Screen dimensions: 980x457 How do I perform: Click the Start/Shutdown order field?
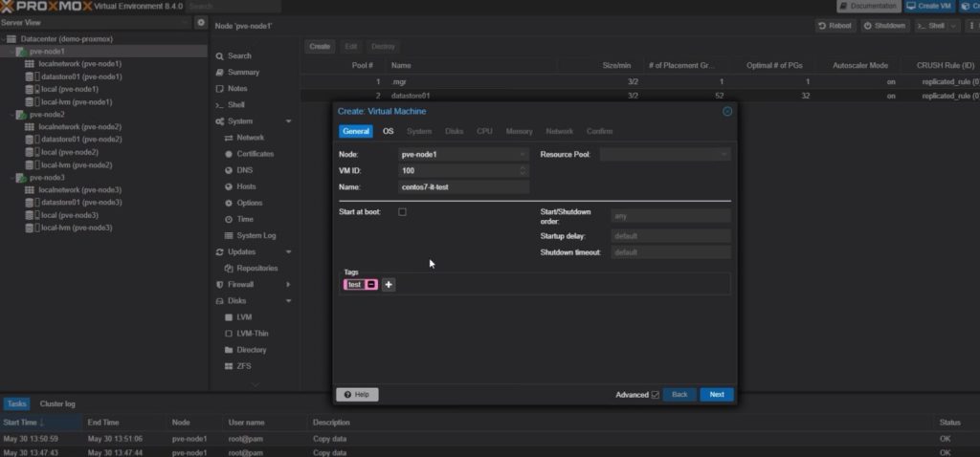tap(671, 215)
